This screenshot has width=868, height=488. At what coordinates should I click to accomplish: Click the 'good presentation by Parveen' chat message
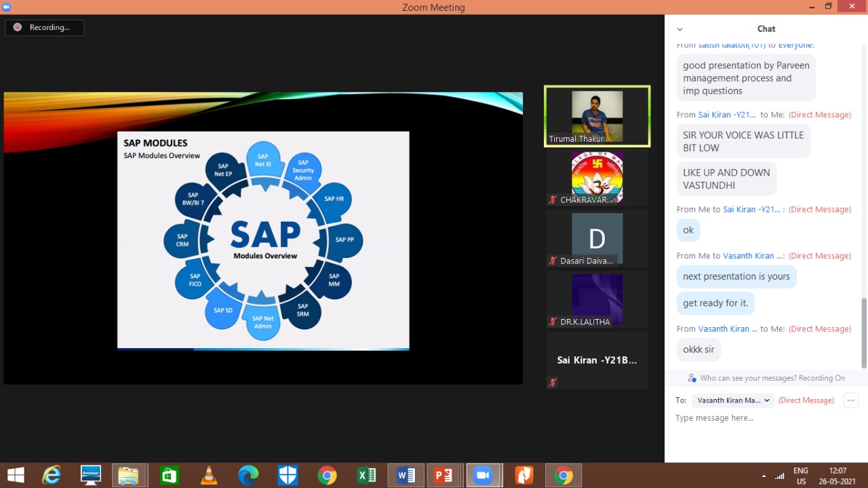(x=746, y=78)
